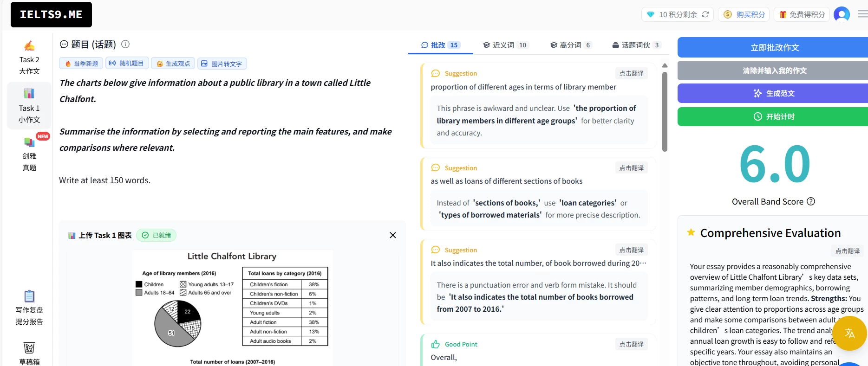This screenshot has height=366, width=868.
Task: Click the info icon beside 题目 (话题)
Action: tap(125, 44)
